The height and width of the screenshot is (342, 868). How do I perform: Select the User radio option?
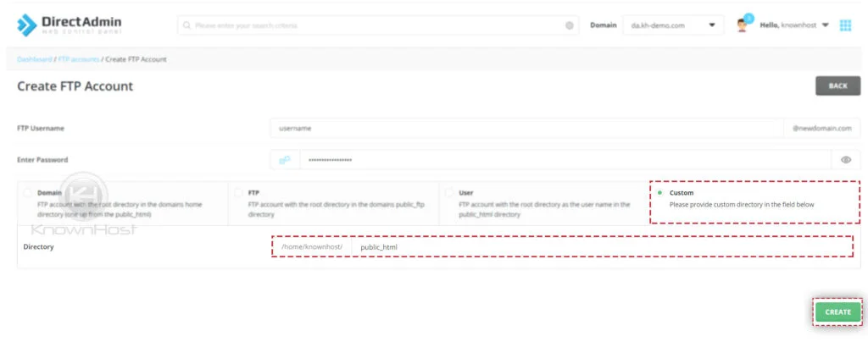pyautogui.click(x=449, y=193)
